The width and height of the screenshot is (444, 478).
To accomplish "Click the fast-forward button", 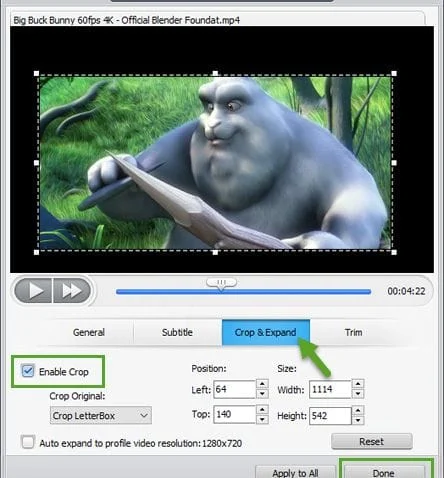I will pyautogui.click(x=72, y=291).
